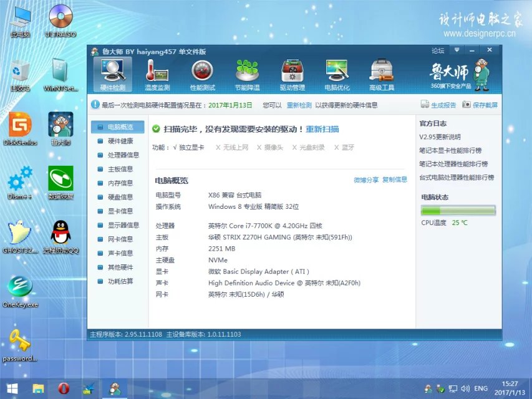Open 鲁大师 desktop shortcut
This screenshot has height=399, width=532.
(60, 129)
